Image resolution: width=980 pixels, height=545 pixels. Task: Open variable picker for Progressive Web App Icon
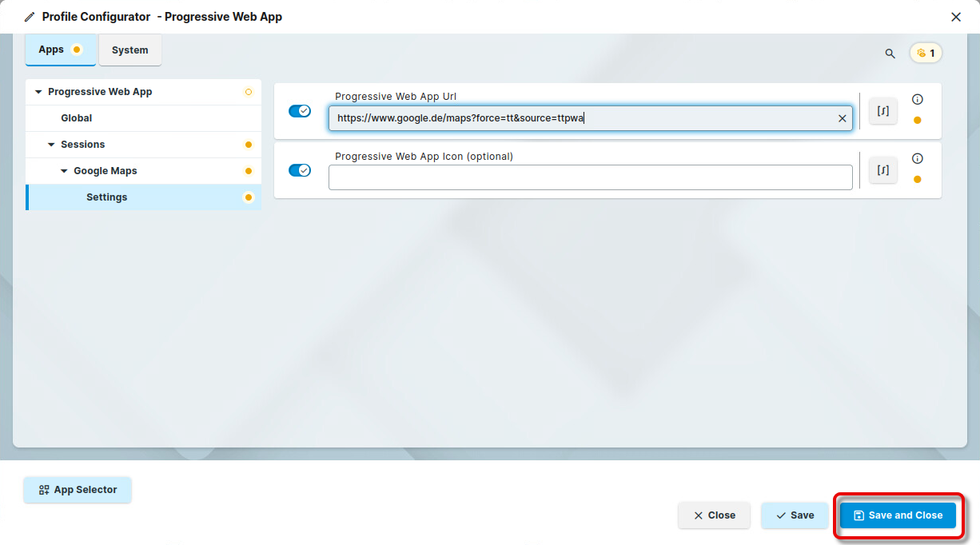pyautogui.click(x=882, y=170)
